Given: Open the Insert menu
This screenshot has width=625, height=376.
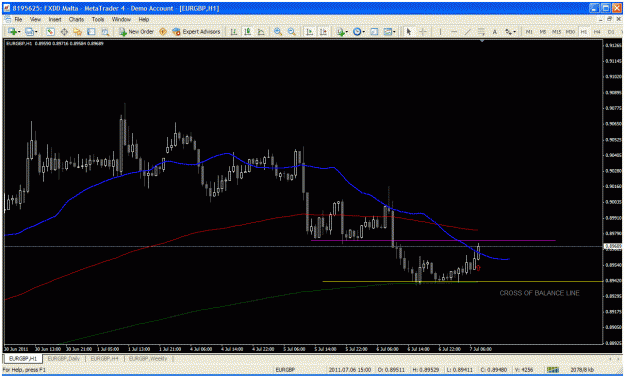Looking at the screenshot, I should coord(55,19).
